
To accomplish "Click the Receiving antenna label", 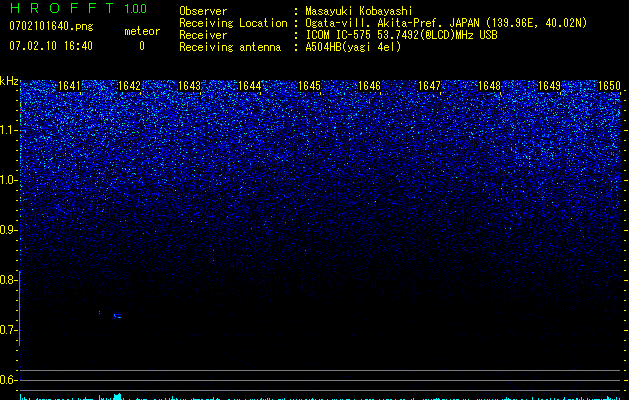I will click(230, 47).
